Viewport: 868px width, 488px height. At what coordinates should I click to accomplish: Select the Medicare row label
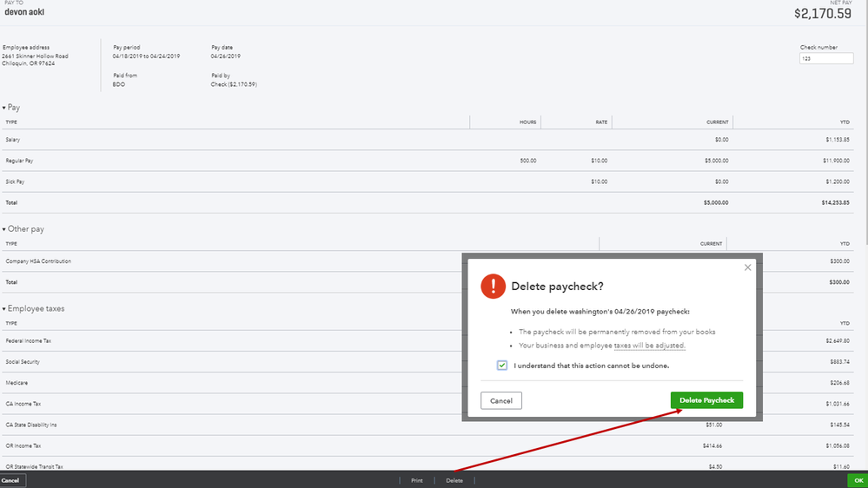[17, 383]
